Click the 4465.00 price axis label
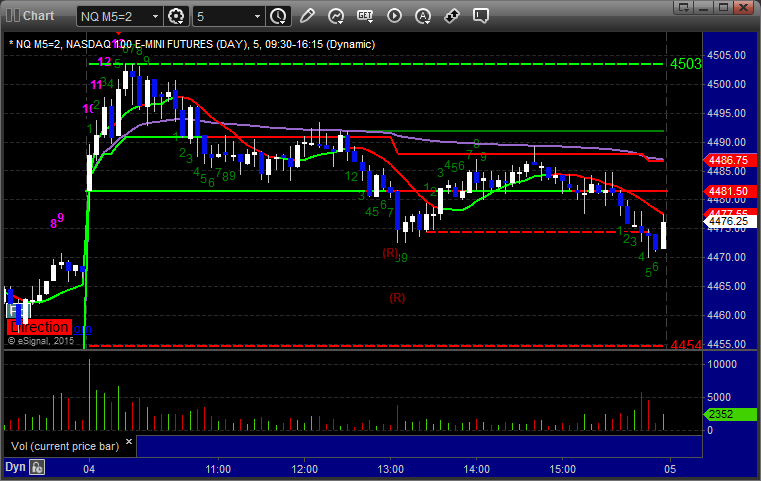Screen dimensions: 761x481 click(x=727, y=286)
